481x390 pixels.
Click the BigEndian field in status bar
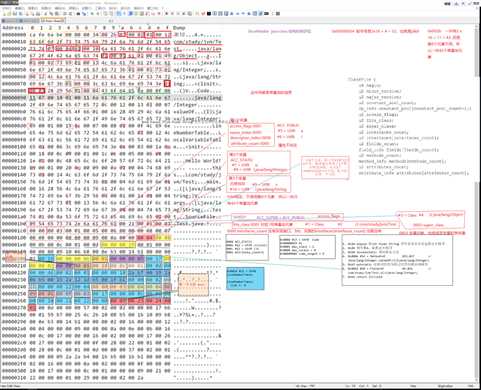445,386
